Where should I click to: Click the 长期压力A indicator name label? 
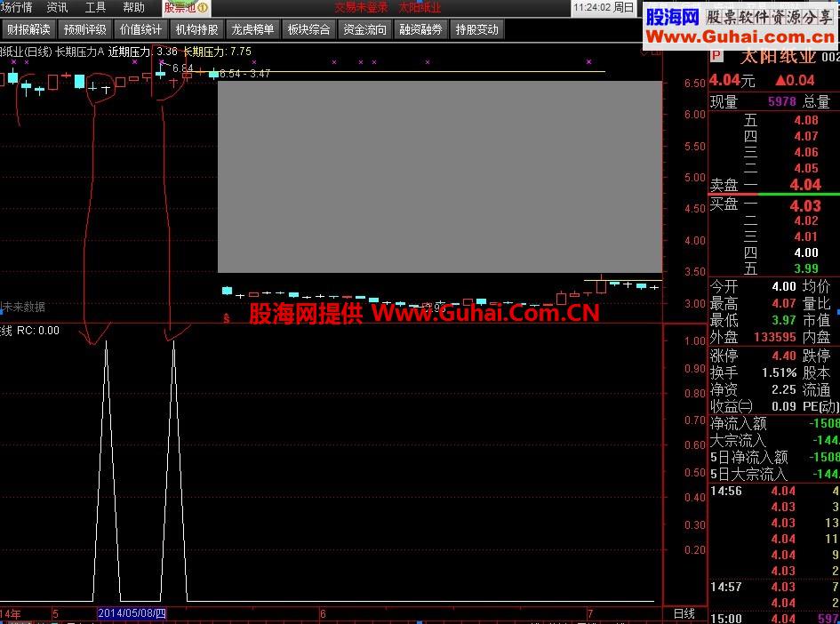pyautogui.click(x=80, y=52)
